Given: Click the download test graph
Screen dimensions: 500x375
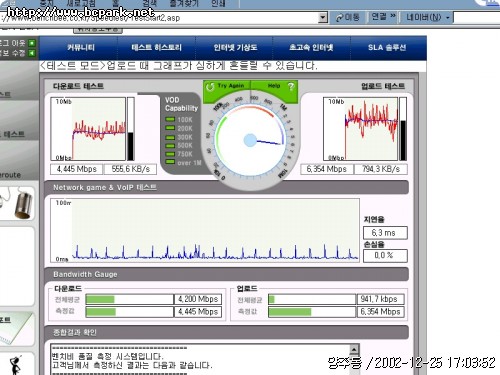Looking at the screenshot, I should [88, 129].
